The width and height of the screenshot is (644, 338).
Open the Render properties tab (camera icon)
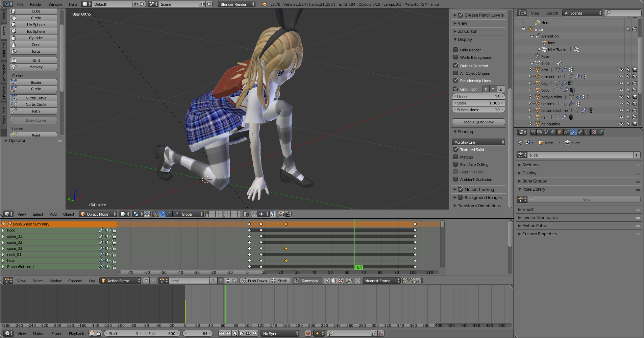point(533,132)
